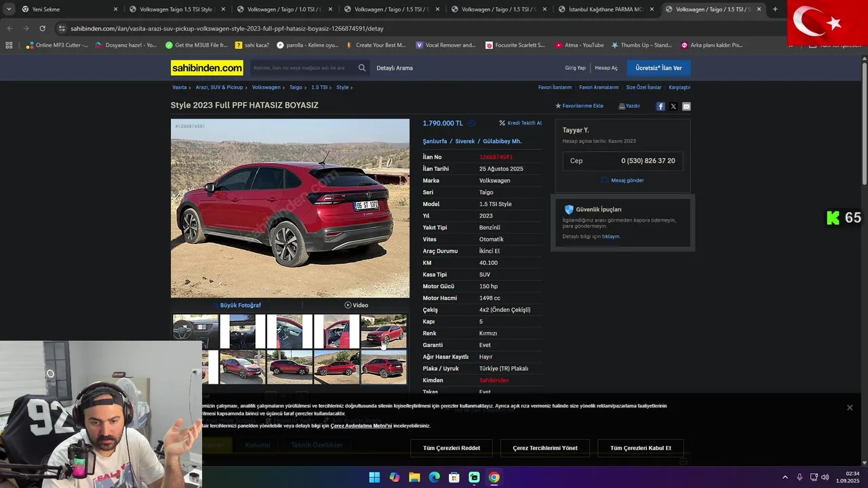The height and width of the screenshot is (488, 868).
Task: Open Atma - YouTube bookmark
Action: [579, 45]
